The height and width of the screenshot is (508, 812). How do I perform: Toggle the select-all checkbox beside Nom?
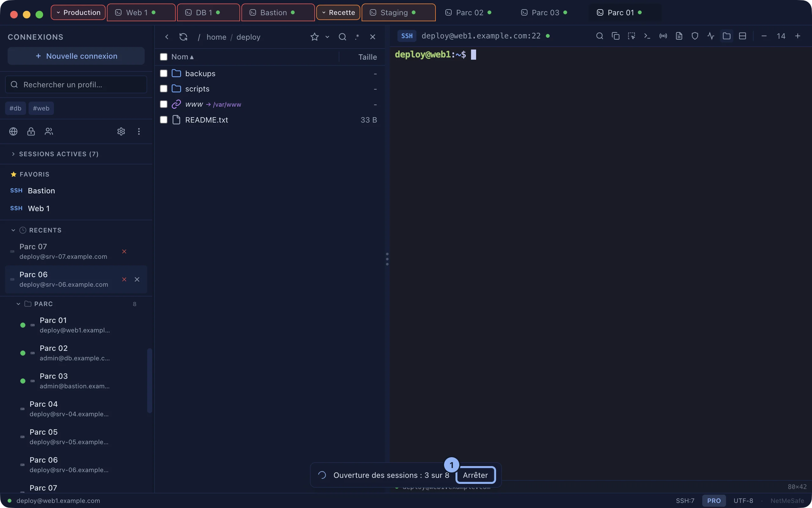[x=164, y=57]
